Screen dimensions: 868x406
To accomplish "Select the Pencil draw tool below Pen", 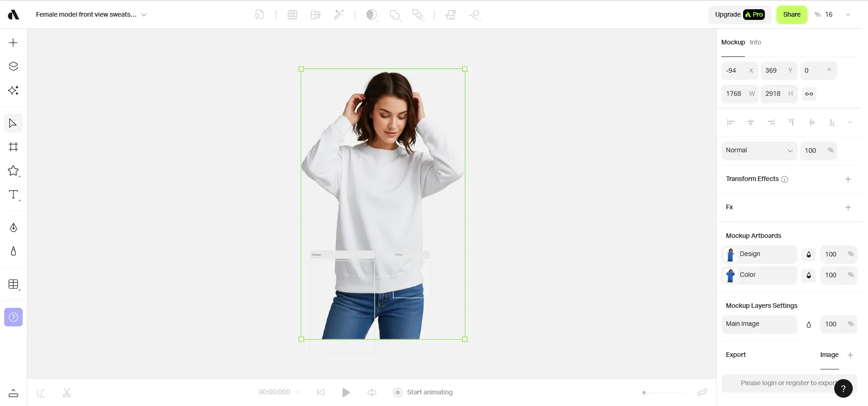I will [13, 251].
